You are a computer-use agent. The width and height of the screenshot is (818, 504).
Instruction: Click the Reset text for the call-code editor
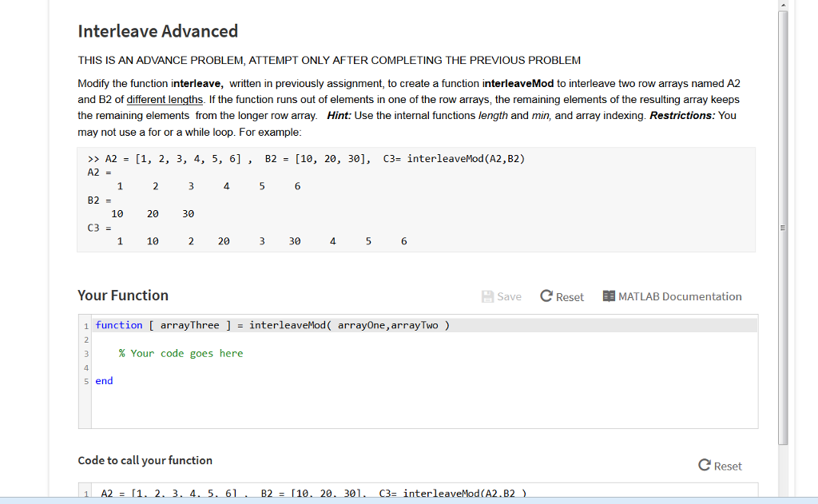(x=728, y=466)
